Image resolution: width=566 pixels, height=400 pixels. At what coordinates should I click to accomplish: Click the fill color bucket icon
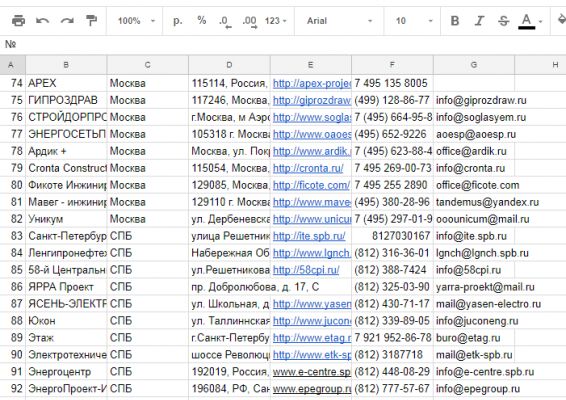pos(561,20)
